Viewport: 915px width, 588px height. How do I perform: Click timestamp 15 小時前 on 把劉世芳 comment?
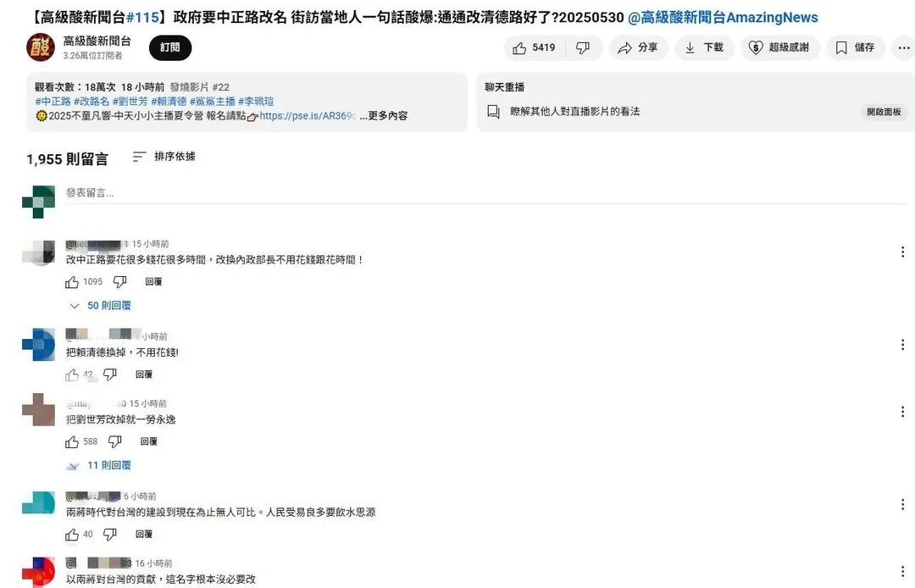[147, 403]
